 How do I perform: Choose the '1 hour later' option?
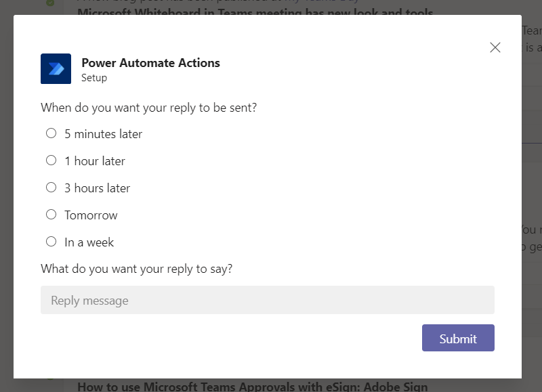(51, 160)
